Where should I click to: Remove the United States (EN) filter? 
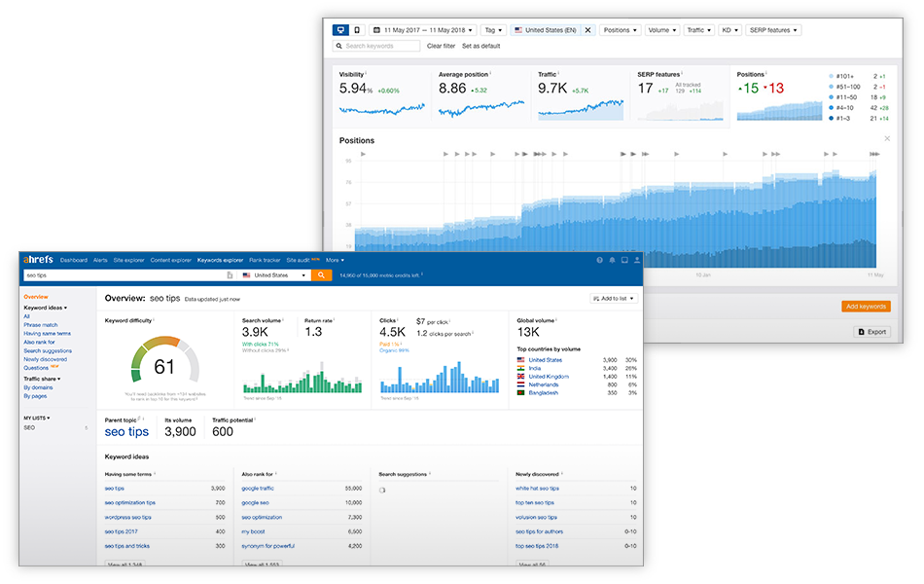coord(587,30)
